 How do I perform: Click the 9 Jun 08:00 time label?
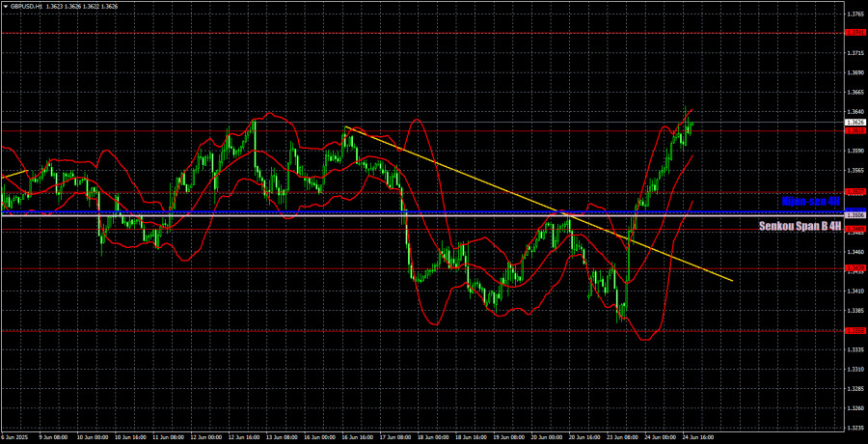click(52, 437)
